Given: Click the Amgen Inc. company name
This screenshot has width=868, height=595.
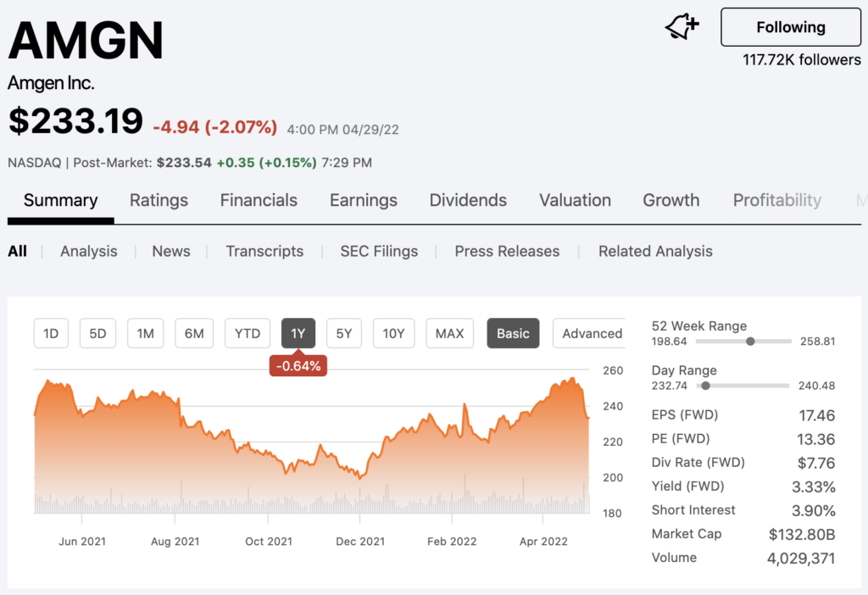Looking at the screenshot, I should pyautogui.click(x=51, y=83).
